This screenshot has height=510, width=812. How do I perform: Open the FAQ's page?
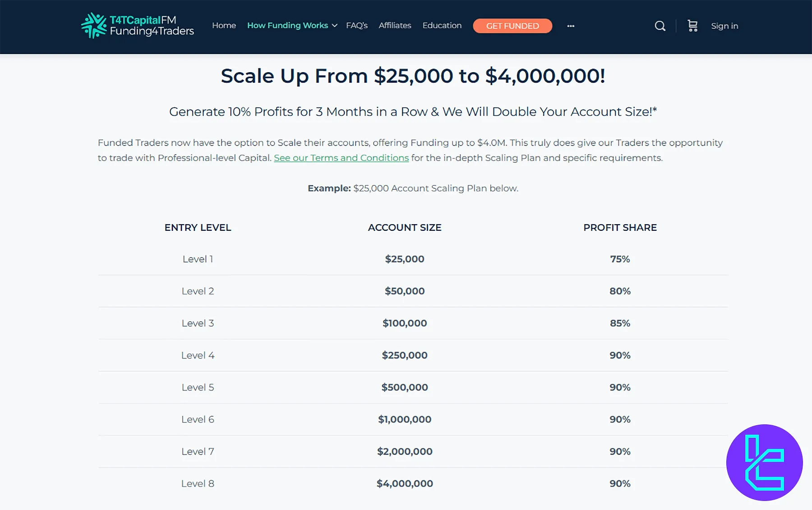356,26
